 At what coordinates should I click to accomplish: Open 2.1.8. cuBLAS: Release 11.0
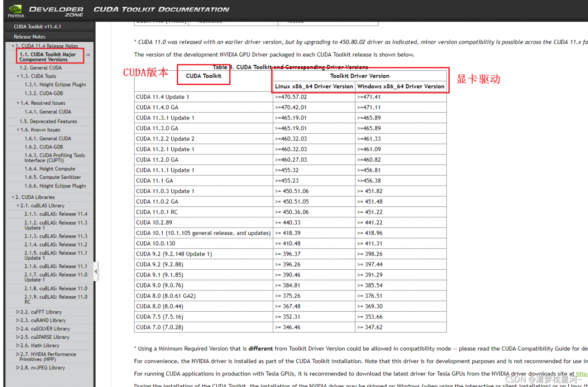pyautogui.click(x=56, y=289)
